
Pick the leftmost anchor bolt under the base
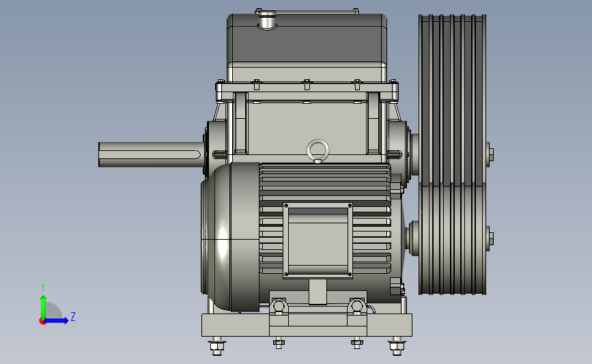click(x=216, y=347)
